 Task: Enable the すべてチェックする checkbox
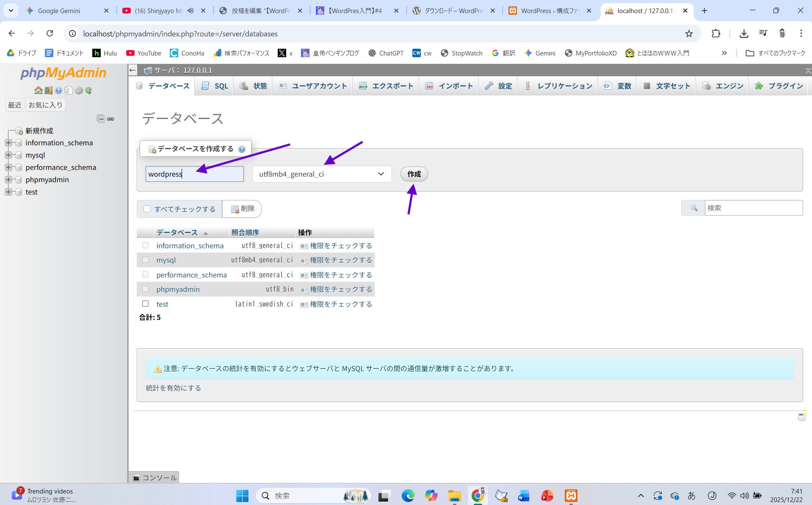click(x=147, y=209)
